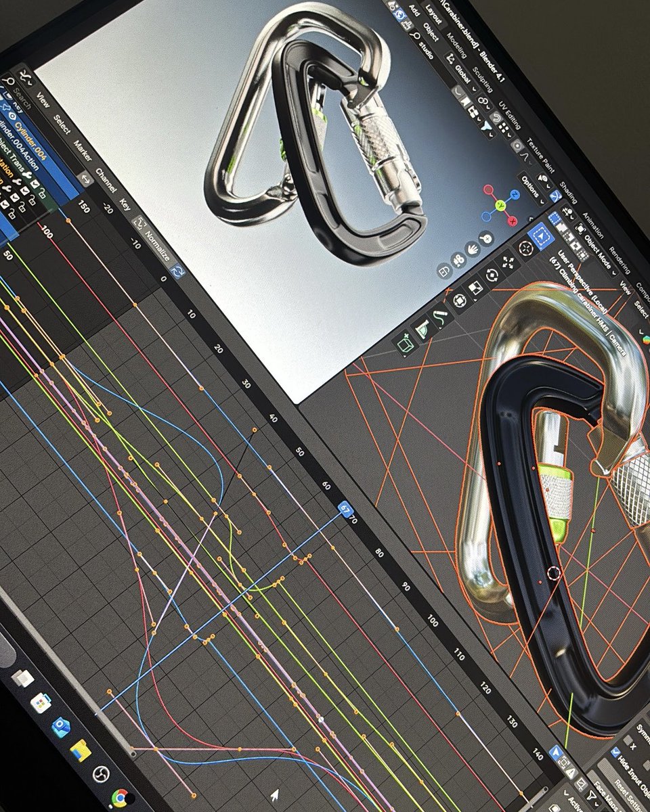Switch to the UV Editing workspace tab
Viewport: 650px width, 812px height.
point(509,116)
